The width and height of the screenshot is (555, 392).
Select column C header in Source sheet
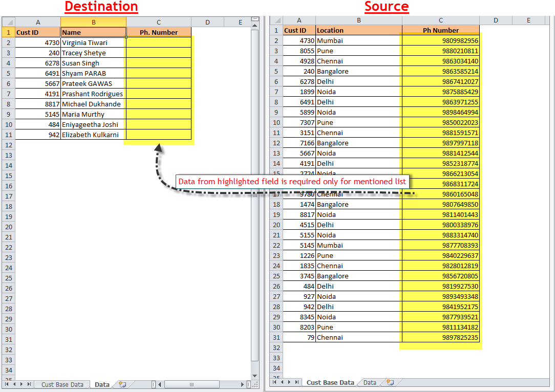(441, 20)
